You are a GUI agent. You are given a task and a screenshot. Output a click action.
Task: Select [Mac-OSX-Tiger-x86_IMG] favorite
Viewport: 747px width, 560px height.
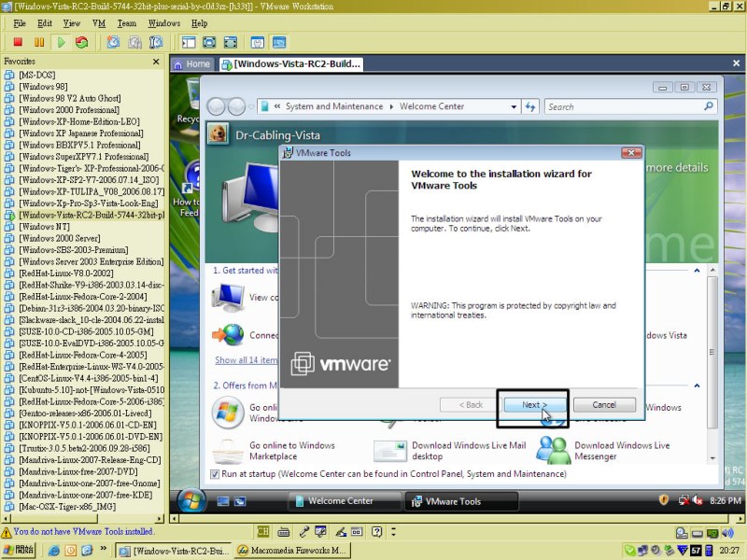[x=67, y=507]
